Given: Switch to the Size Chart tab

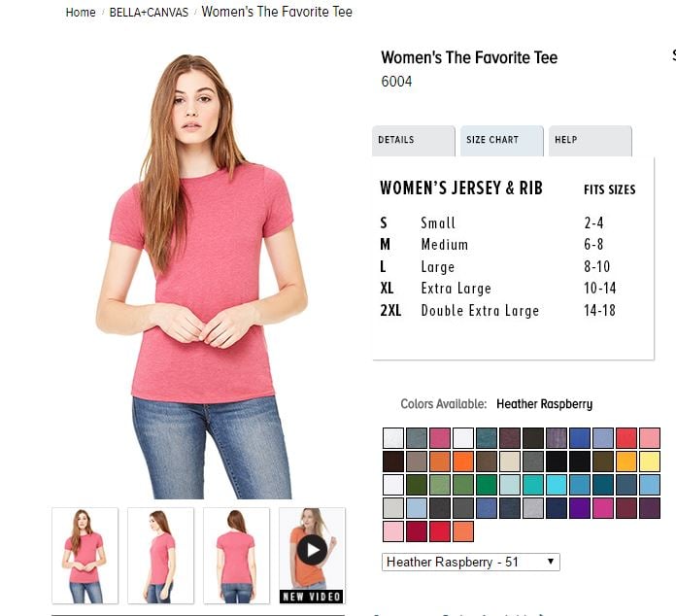Looking at the screenshot, I should coord(502,141).
